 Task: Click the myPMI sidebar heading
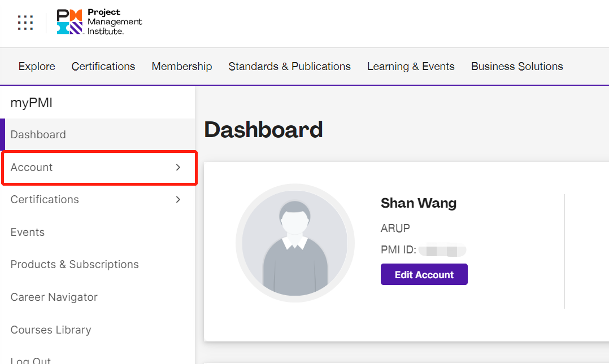[32, 103]
